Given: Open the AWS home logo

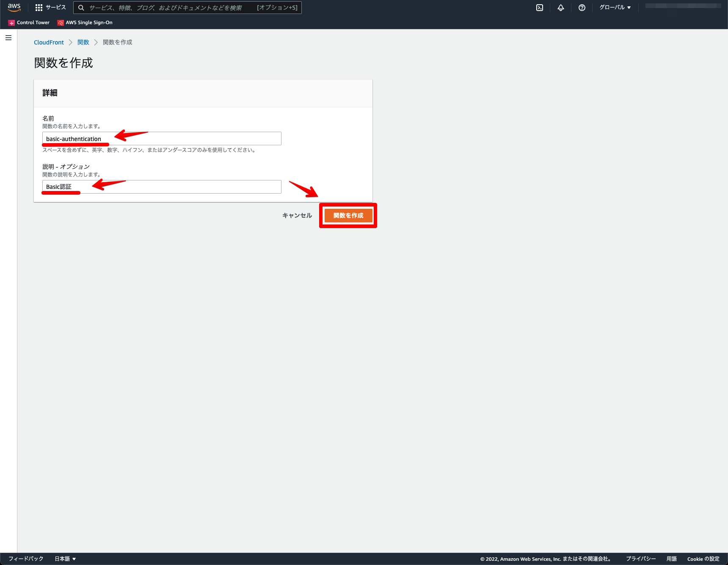Looking at the screenshot, I should pos(14,7).
